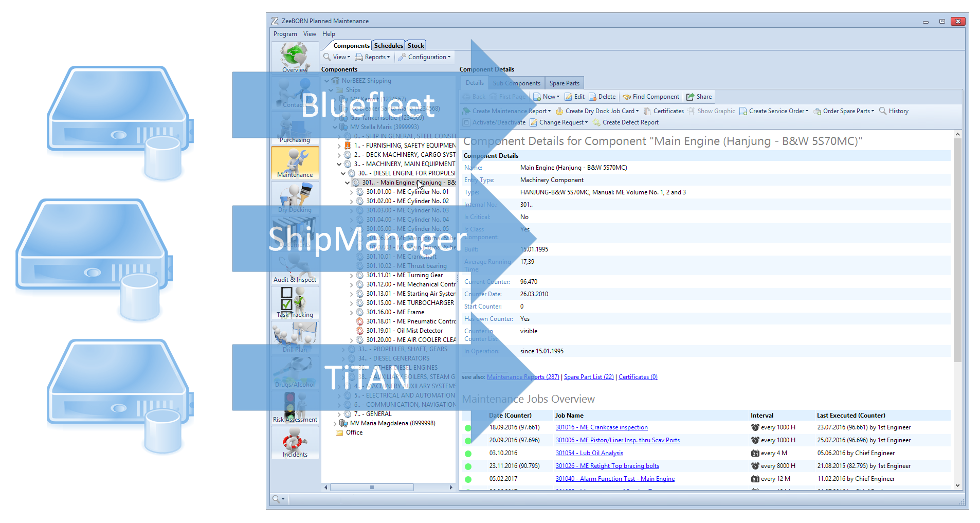
Task: Select 301.19.01 - Oil Mist Detector row
Action: point(404,331)
